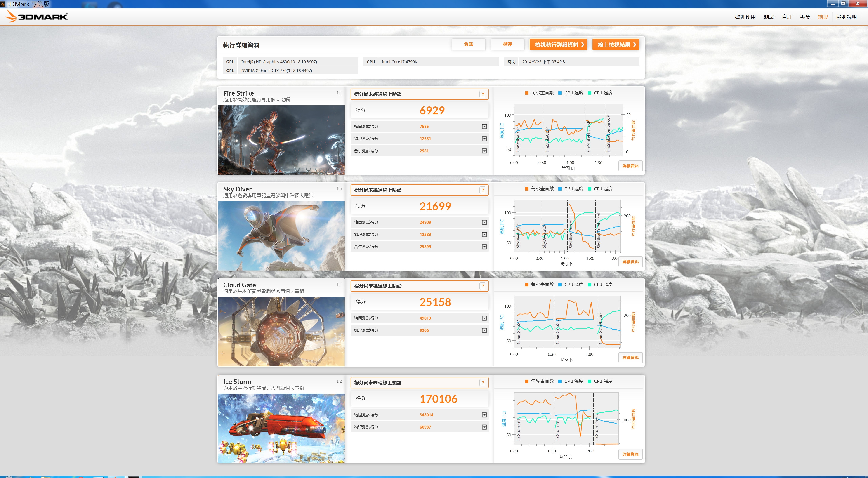Select the Intel HD Graphics 4600 GPU field
This screenshot has width=868, height=478.
pyautogui.click(x=298, y=62)
